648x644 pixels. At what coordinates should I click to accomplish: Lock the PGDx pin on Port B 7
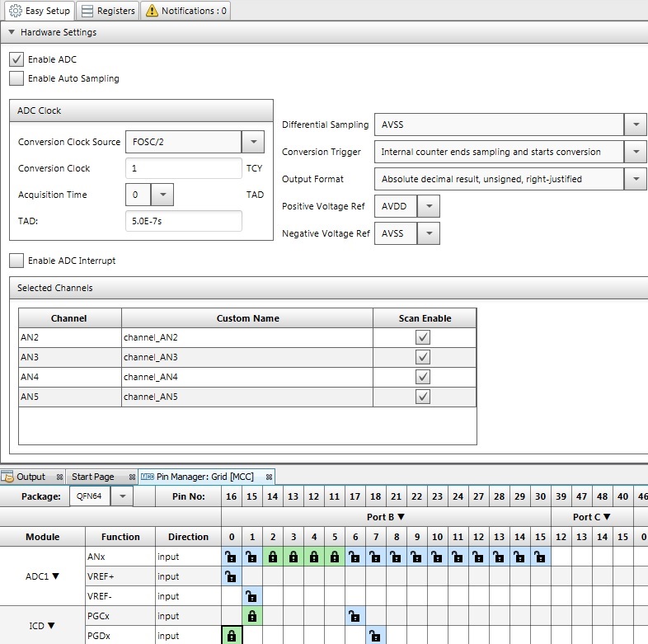coord(375,636)
